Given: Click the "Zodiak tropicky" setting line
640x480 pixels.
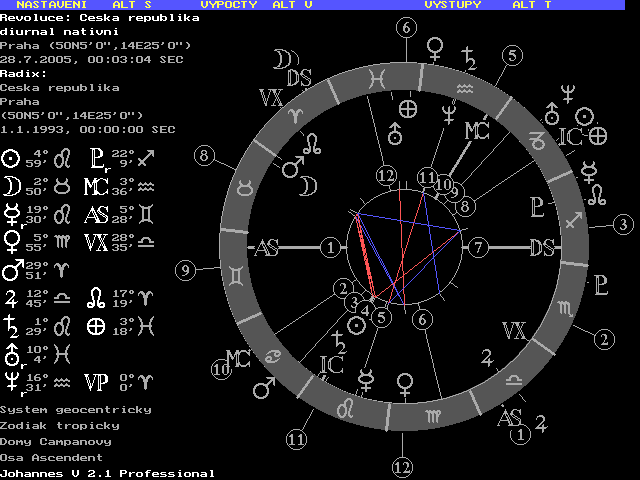Looking at the screenshot, I should 60,425.
